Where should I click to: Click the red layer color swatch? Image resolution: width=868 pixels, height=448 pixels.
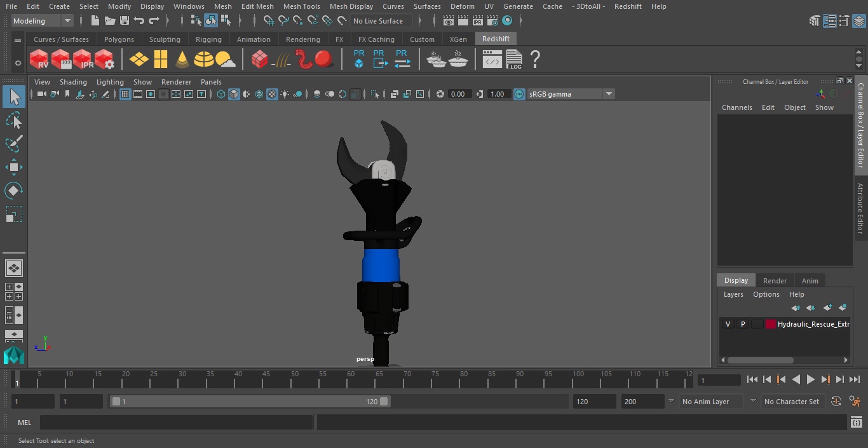[771, 324]
